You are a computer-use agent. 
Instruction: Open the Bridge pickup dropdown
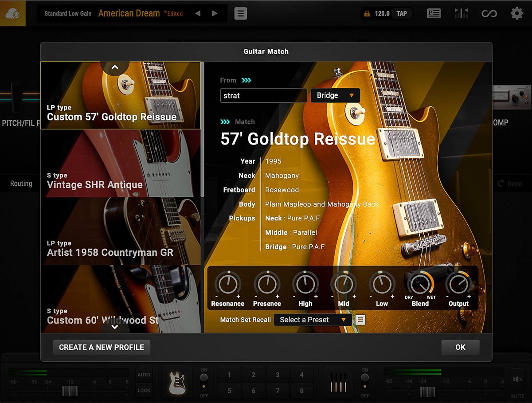[336, 95]
